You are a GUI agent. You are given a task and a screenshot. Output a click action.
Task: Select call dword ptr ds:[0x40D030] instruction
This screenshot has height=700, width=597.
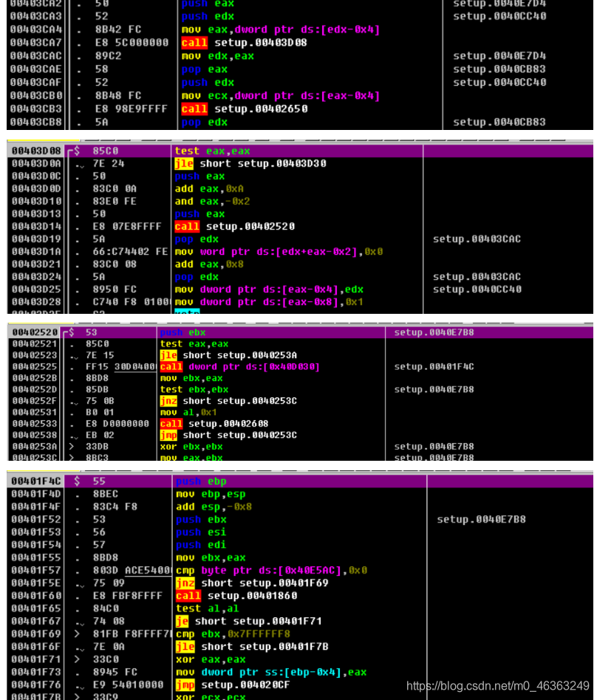pos(240,366)
